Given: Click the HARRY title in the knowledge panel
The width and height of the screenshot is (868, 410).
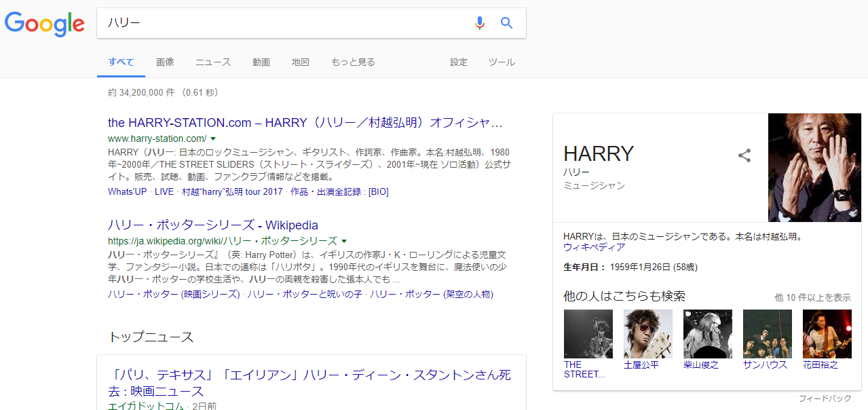Looking at the screenshot, I should (599, 153).
